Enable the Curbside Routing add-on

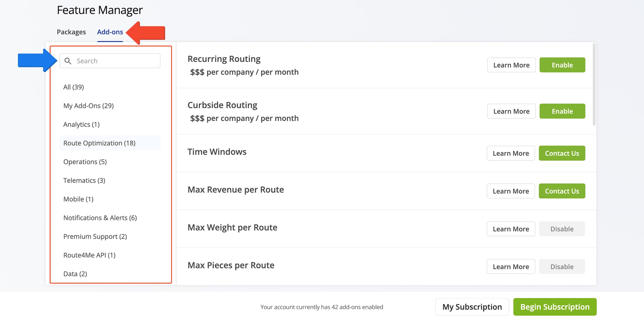point(562,111)
